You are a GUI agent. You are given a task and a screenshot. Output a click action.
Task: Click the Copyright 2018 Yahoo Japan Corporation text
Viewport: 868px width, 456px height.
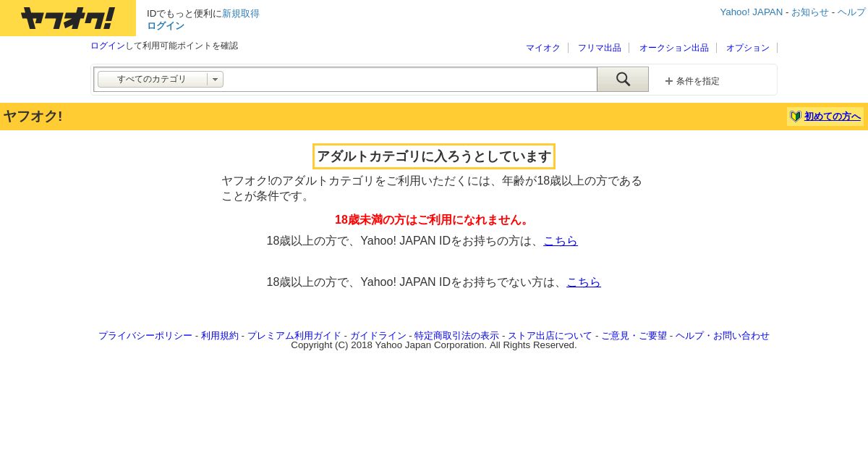(x=434, y=345)
